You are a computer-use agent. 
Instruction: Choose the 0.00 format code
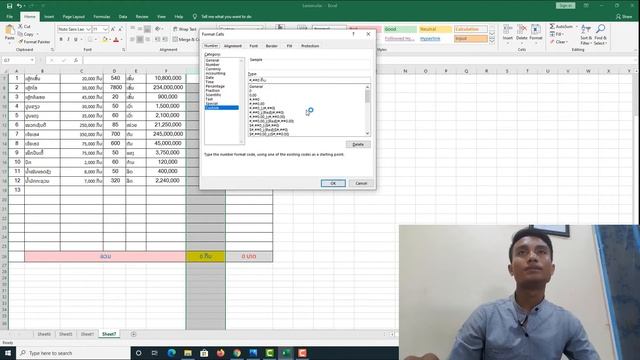(253, 95)
